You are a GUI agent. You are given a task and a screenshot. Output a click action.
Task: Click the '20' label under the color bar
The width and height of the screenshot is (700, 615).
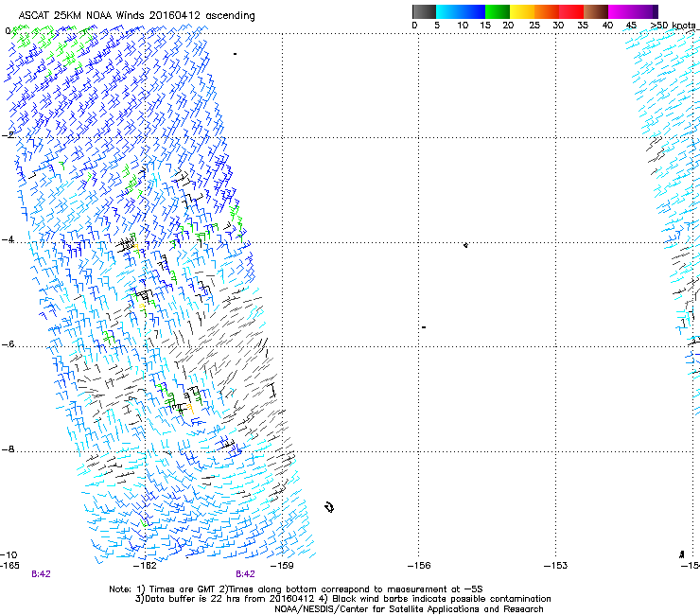click(508, 26)
